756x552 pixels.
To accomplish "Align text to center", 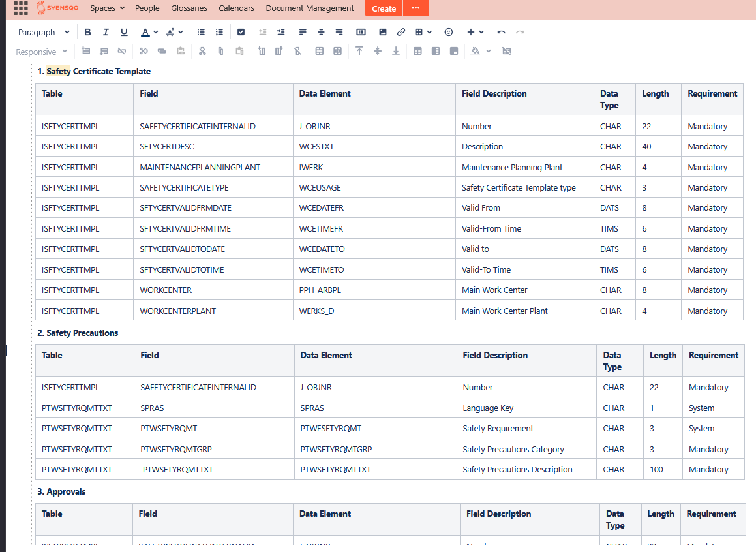I will [x=321, y=32].
